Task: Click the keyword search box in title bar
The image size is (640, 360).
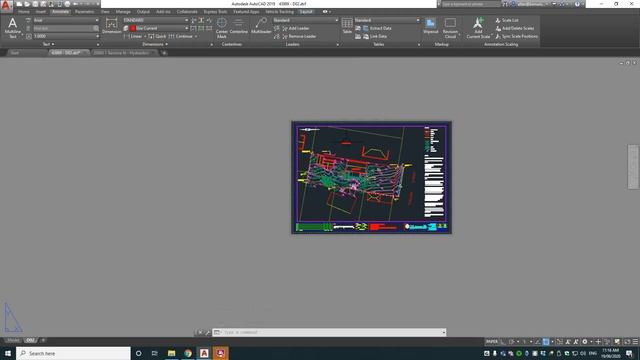Action: 471,4
